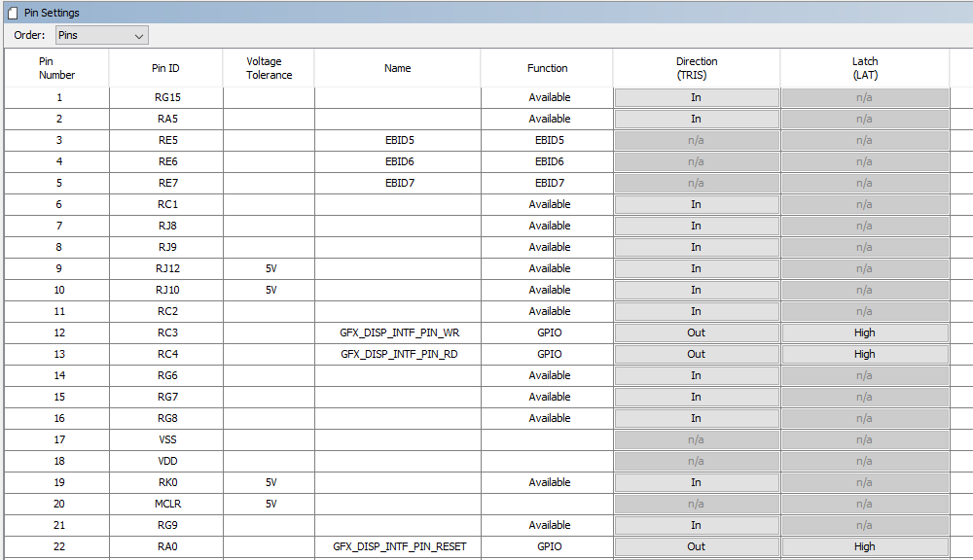Screen dimensions: 973x560
Task: Toggle Latch High for pin 22 RA0
Action: (865, 547)
